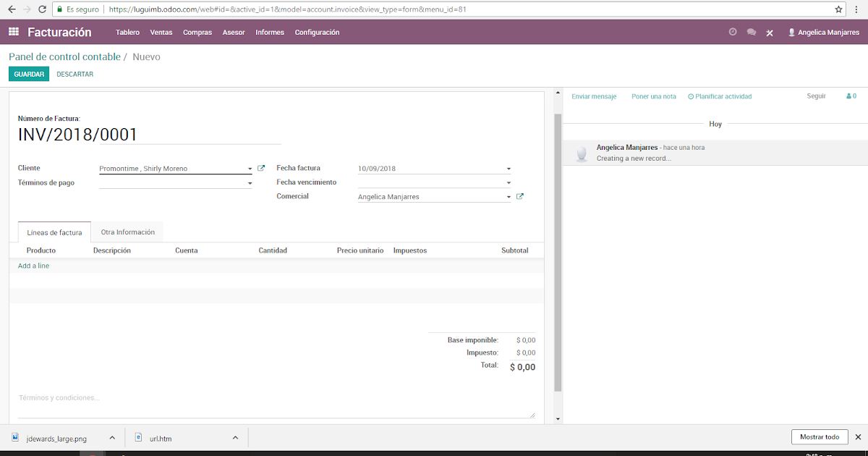Click Panel de control contable breadcrumb link
Viewport: 868px width, 456px height.
(x=64, y=56)
